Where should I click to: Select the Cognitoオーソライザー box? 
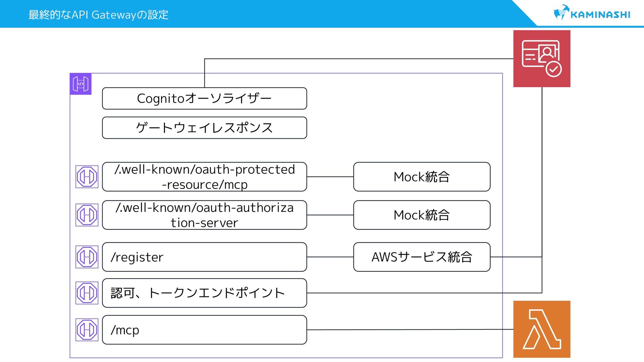204,99
